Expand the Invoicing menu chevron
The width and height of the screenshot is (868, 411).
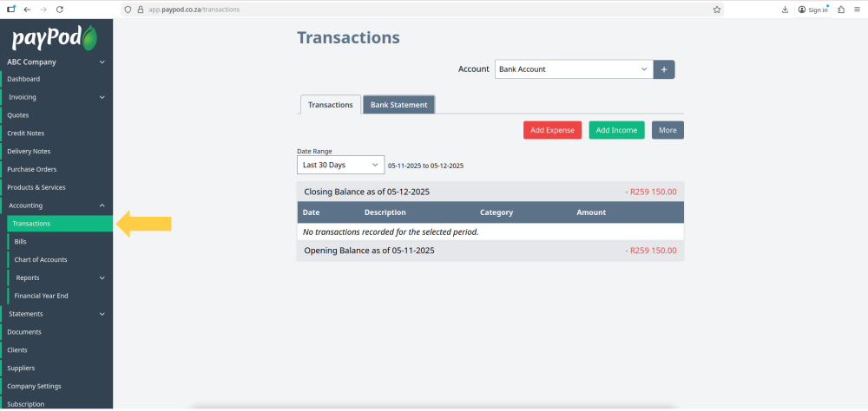102,97
